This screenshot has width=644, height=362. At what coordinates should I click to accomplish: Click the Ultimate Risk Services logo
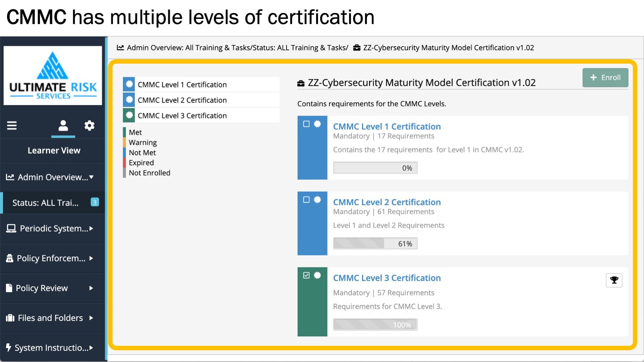click(53, 76)
